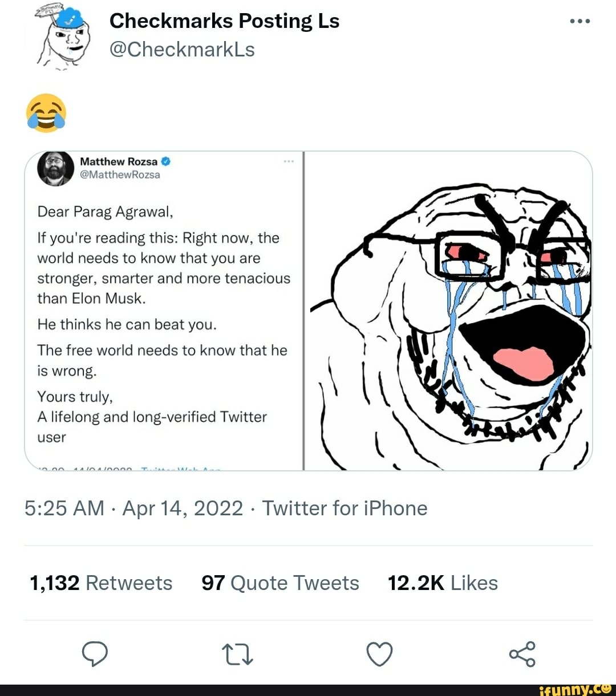Like the tweet with the heart icon
This screenshot has width=616, height=696.
coord(379,654)
